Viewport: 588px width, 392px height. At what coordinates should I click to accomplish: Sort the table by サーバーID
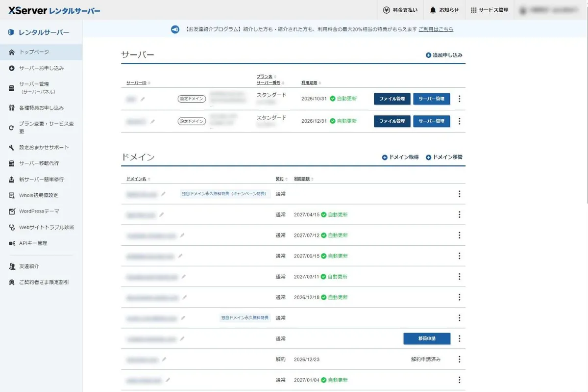[138, 83]
